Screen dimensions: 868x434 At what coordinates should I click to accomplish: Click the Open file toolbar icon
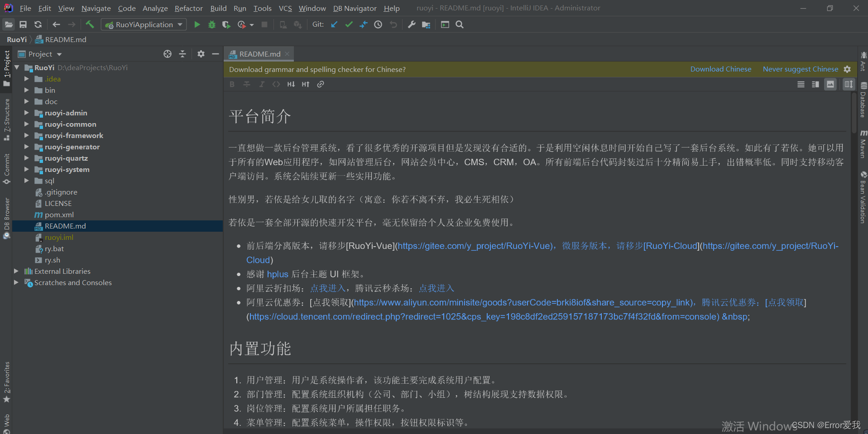[x=9, y=25]
